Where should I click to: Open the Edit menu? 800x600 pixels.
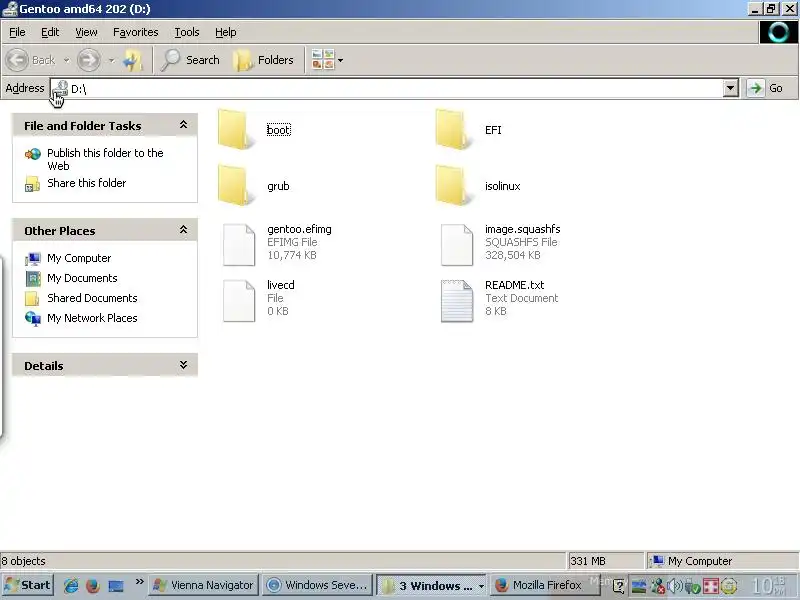tap(50, 32)
